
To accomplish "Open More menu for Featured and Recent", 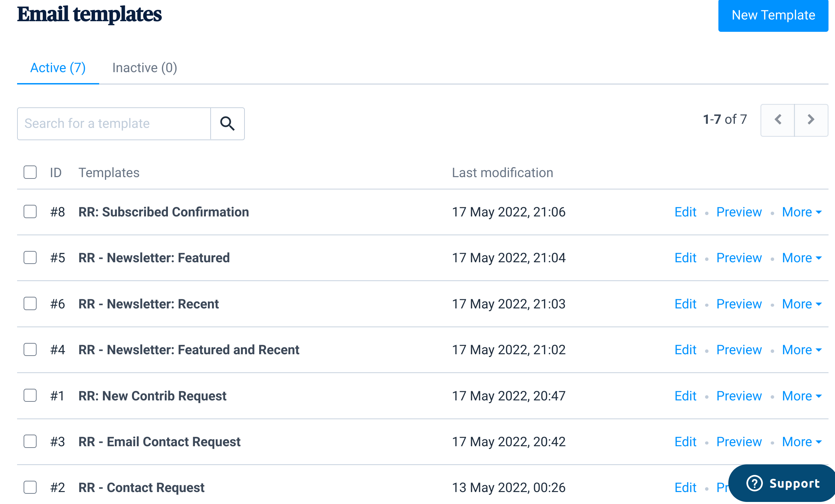I will tap(802, 350).
